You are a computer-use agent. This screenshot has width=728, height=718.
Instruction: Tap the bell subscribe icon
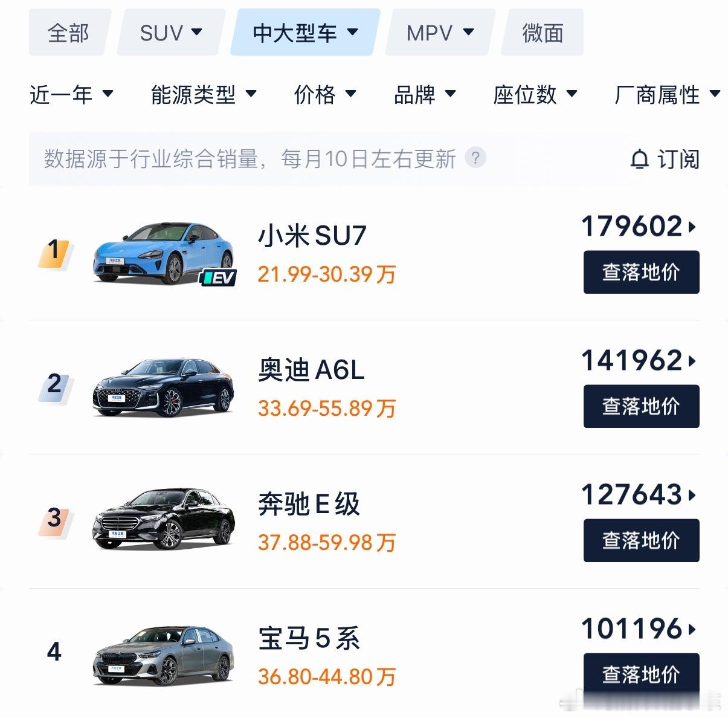(639, 160)
